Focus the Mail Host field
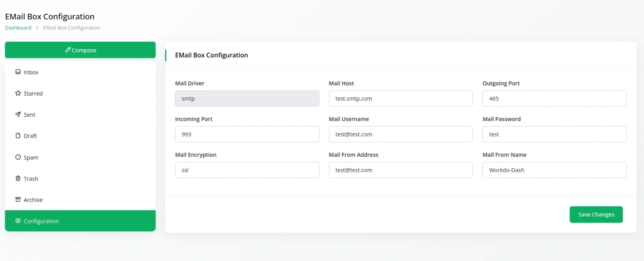Screen dimensions: 644x261 point(401,99)
